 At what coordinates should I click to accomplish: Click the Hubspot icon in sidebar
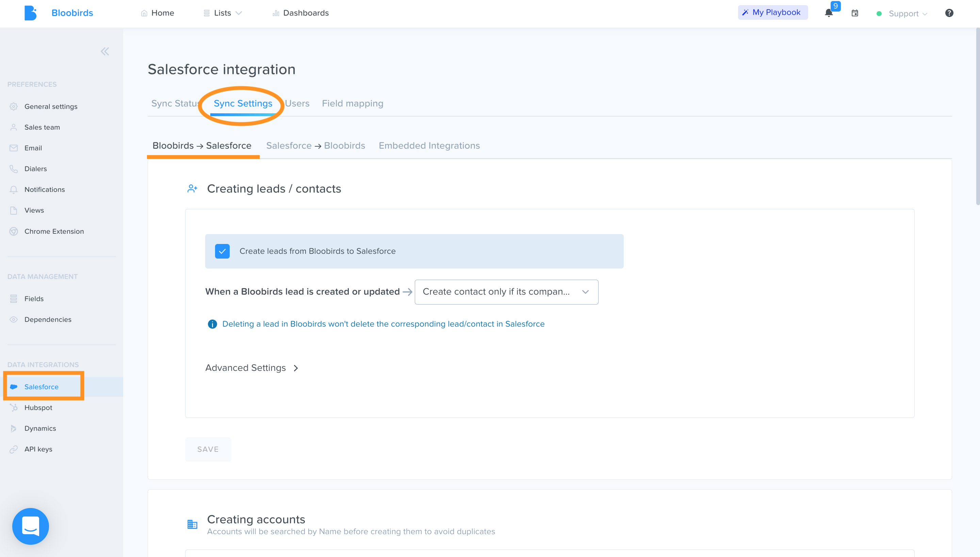tap(14, 408)
